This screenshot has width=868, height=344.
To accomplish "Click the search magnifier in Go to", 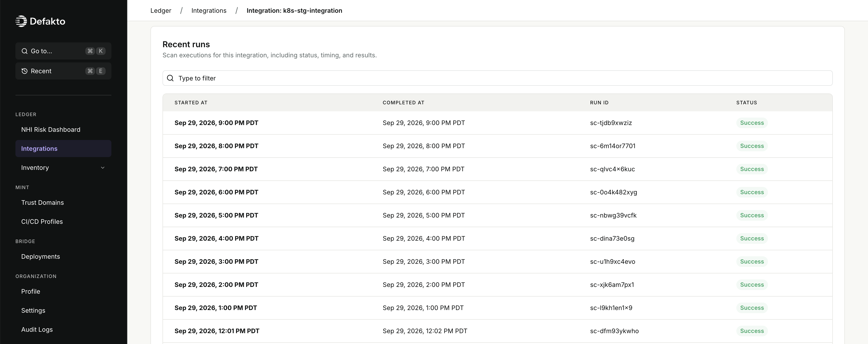I will click(25, 51).
